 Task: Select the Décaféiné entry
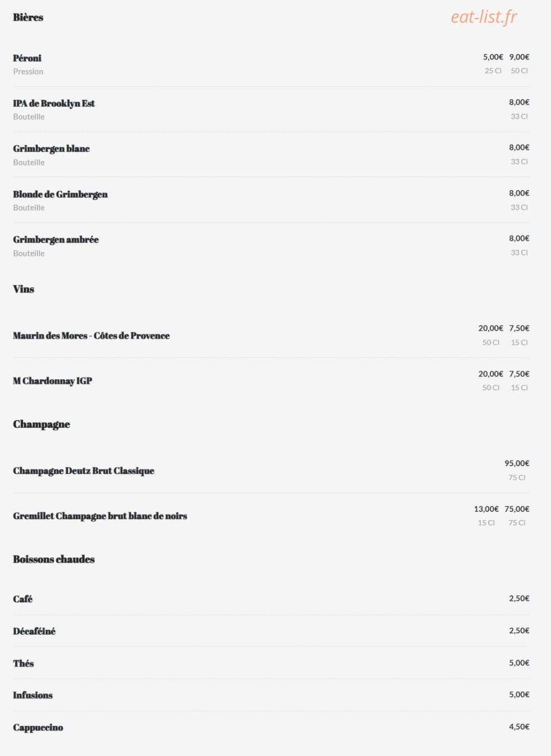34,631
